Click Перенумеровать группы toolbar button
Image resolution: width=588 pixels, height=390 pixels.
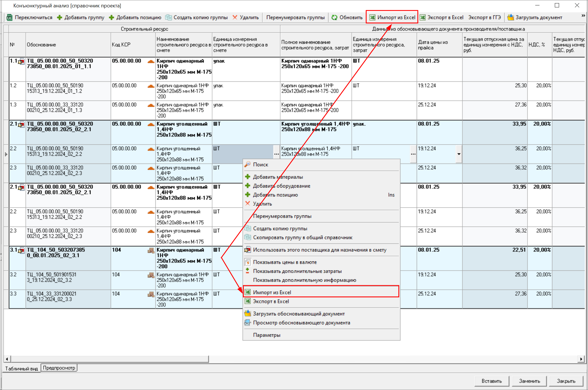295,18
